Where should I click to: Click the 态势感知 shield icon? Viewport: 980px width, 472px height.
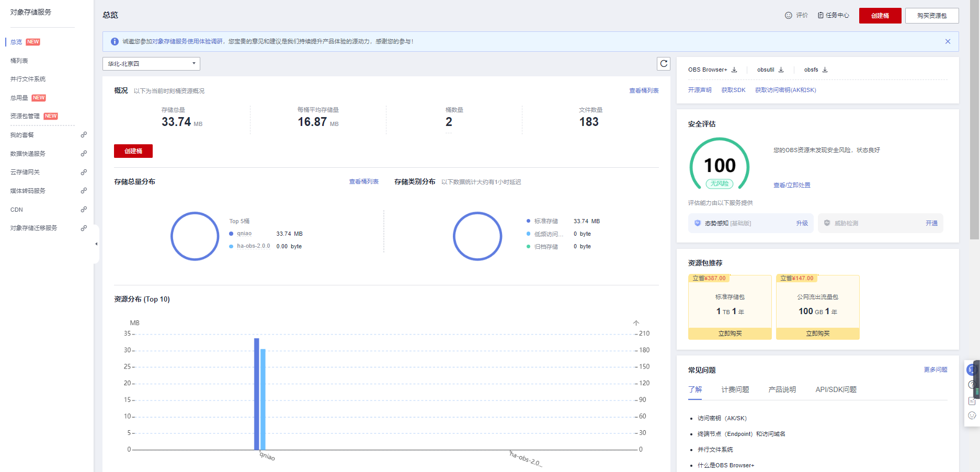698,223
